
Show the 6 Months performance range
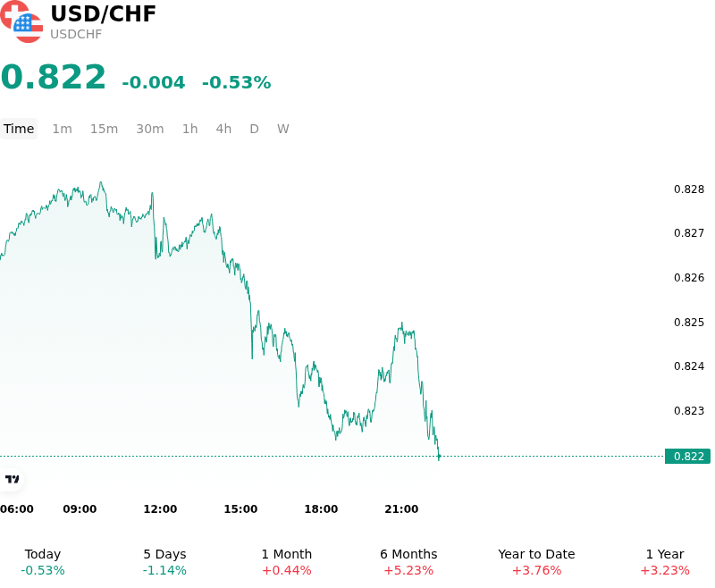pyautogui.click(x=408, y=562)
